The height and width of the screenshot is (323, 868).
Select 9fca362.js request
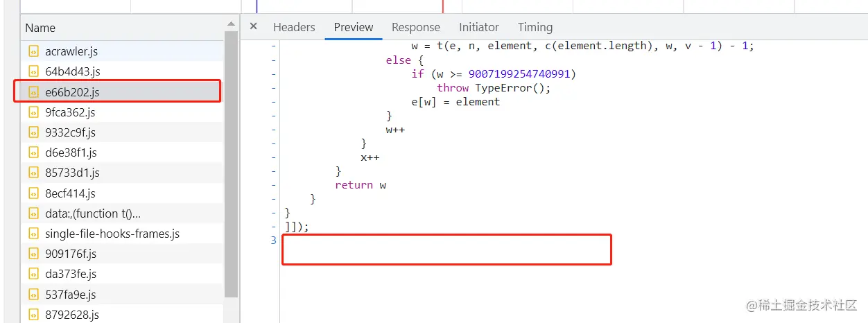point(122,112)
